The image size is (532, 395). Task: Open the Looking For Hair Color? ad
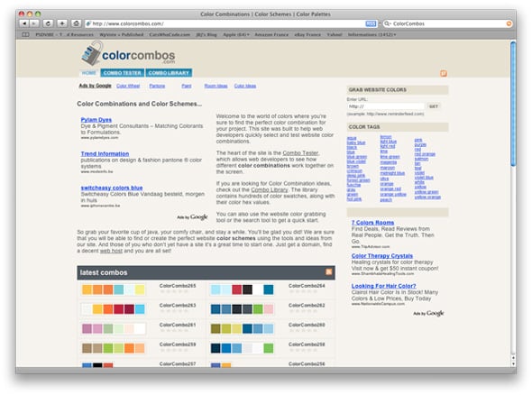click(x=383, y=286)
